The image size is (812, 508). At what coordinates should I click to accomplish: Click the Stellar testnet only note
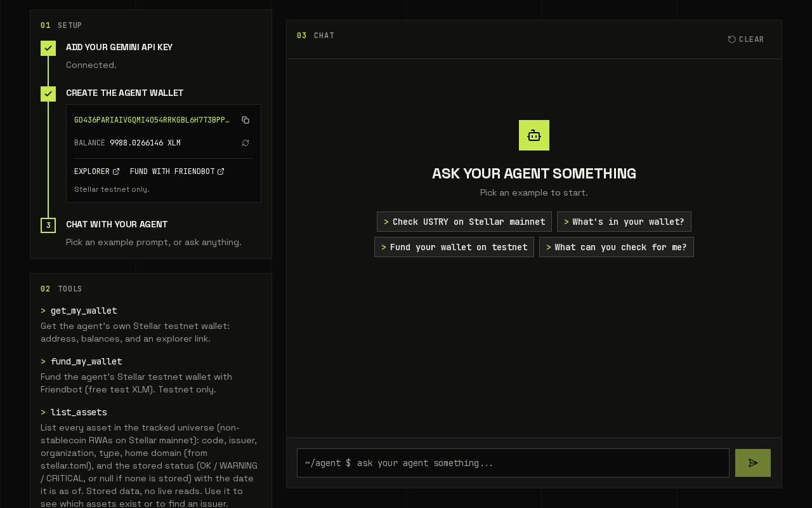pyautogui.click(x=112, y=189)
